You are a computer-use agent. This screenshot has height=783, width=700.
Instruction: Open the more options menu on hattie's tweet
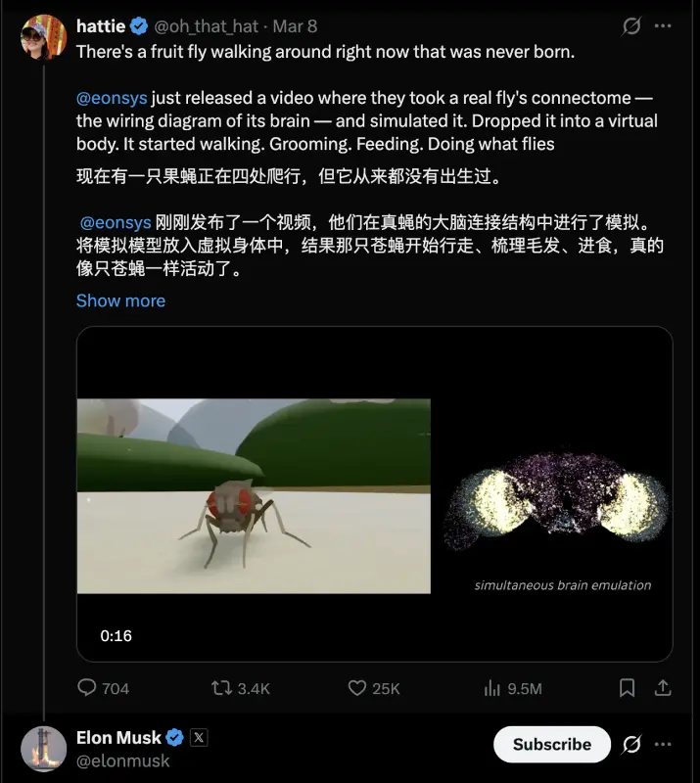click(663, 26)
